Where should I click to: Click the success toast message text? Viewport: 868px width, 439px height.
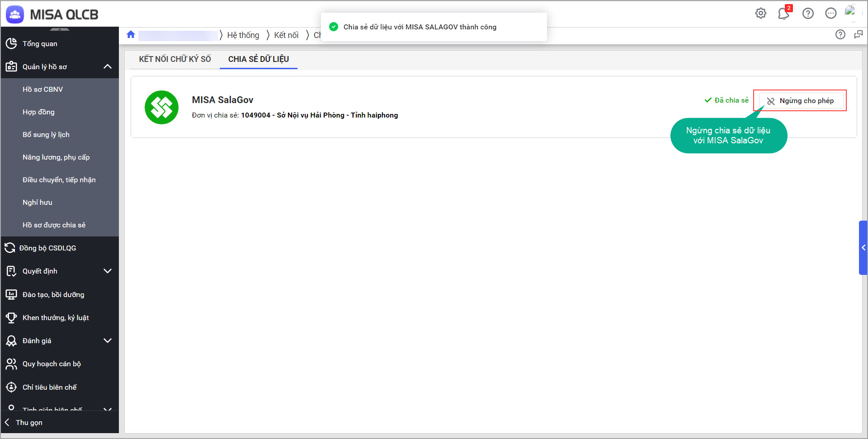tap(420, 27)
